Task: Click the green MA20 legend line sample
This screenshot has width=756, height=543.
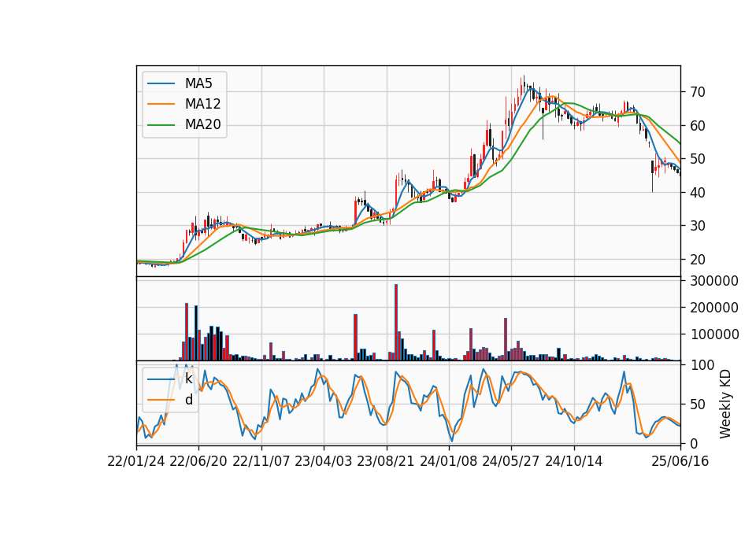Action: (161, 125)
